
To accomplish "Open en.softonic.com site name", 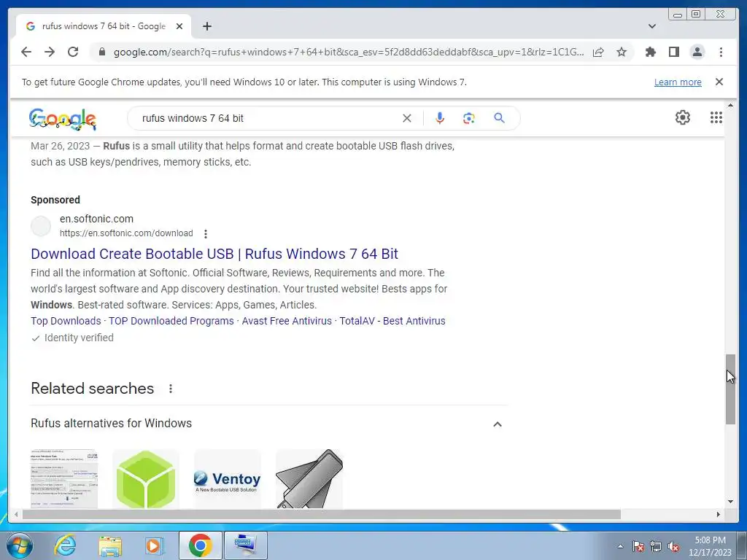I will coord(96,219).
